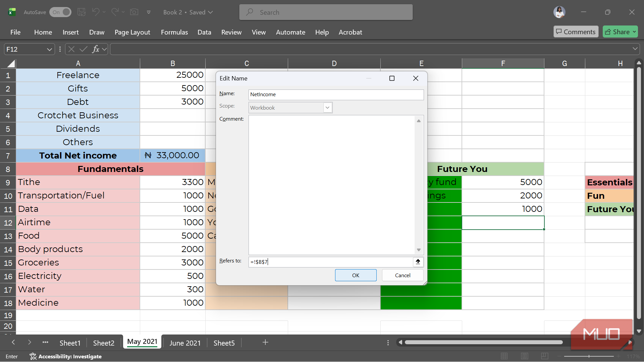Click into the Name text field

pos(335,95)
